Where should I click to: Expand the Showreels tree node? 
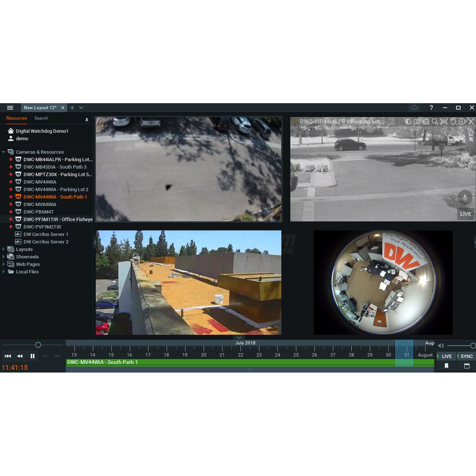point(3,257)
